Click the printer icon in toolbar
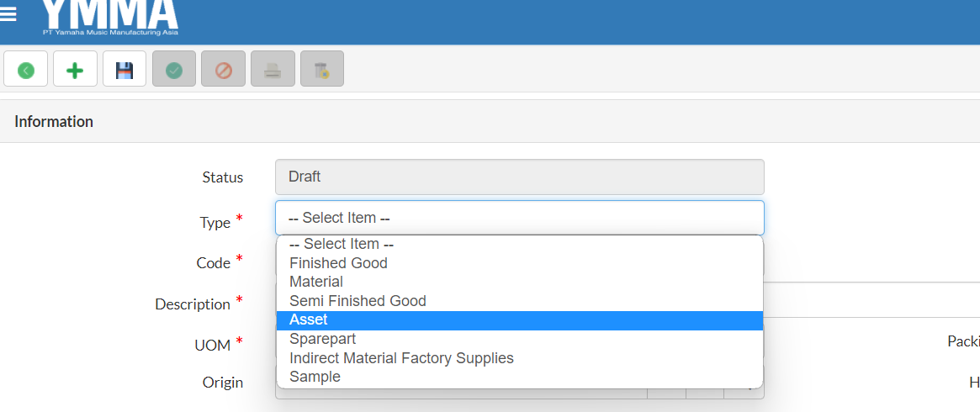Screen dimensions: 980x412 pos(273,70)
